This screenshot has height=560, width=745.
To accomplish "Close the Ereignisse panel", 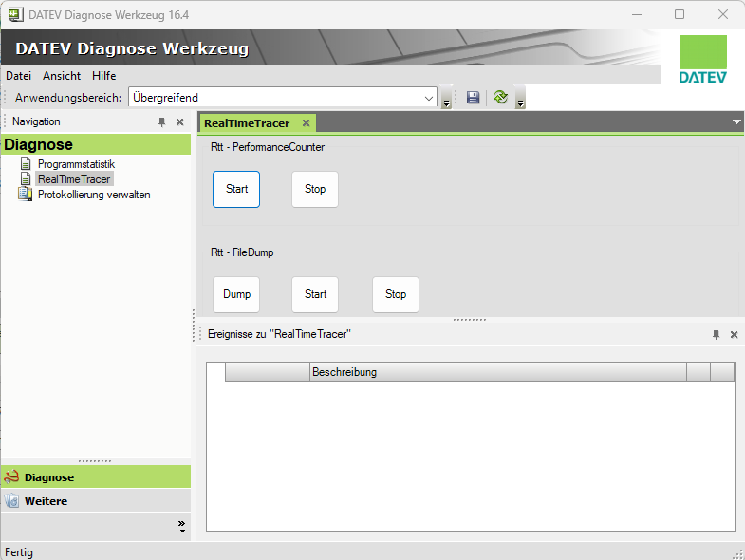I will (734, 335).
